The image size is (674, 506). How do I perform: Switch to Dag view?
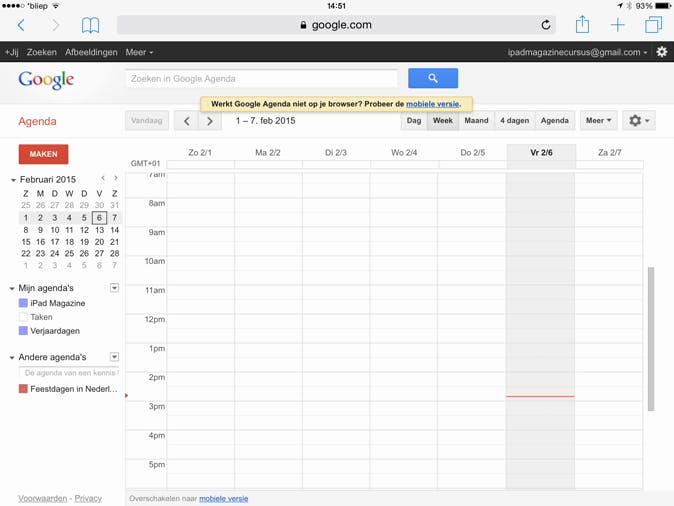(x=414, y=121)
